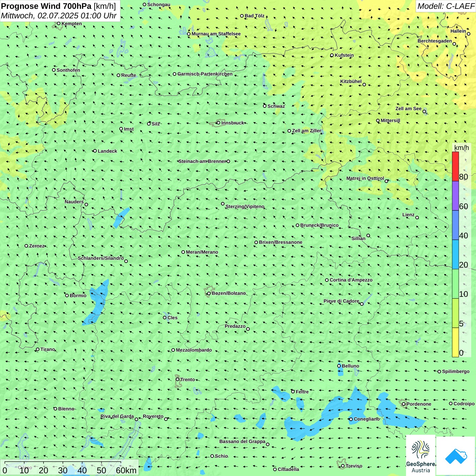The width and height of the screenshot is (476, 476).
Task: Click the Steinach am Brenner label
Action: coord(202,161)
